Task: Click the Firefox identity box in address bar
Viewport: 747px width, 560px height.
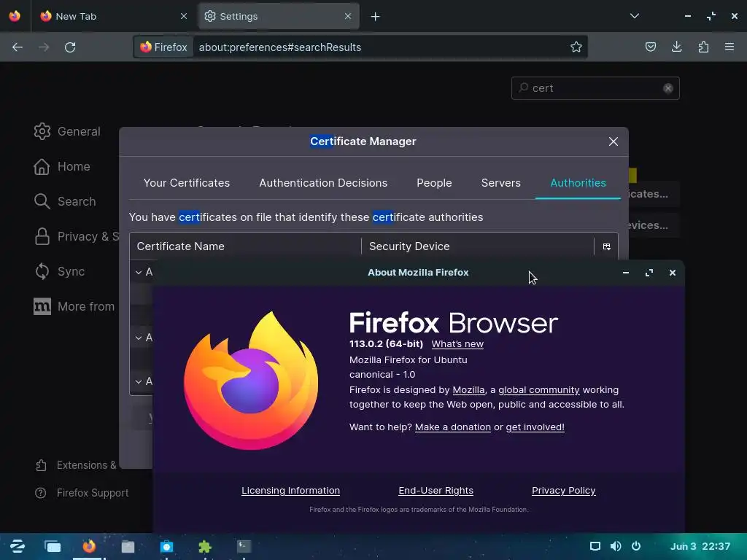Action: 163,47
